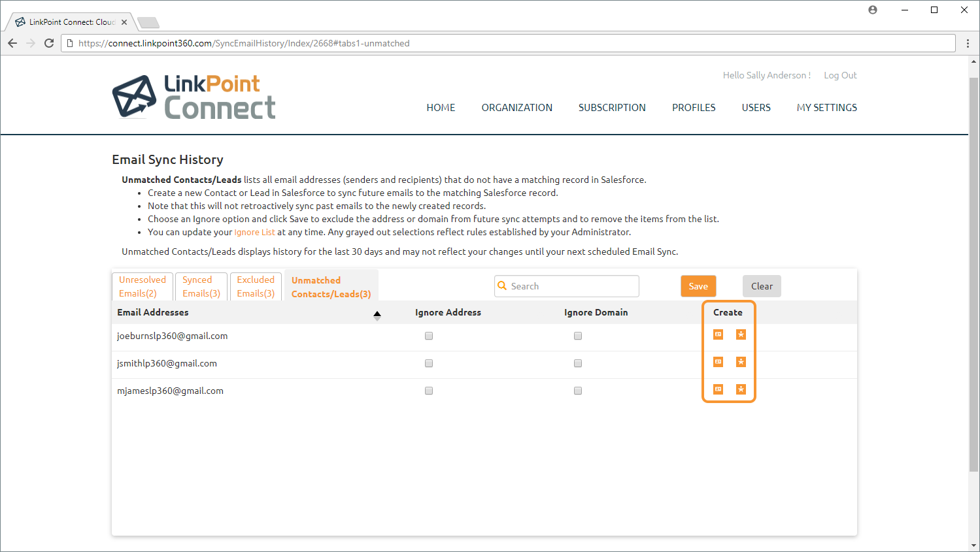Open the MY SETTINGS menu item
Viewport: 980px width, 552px height.
point(827,108)
